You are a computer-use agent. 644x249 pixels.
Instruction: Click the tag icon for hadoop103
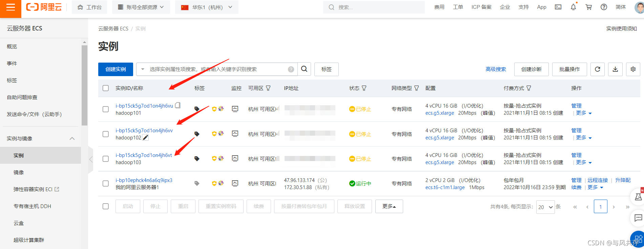click(196, 158)
